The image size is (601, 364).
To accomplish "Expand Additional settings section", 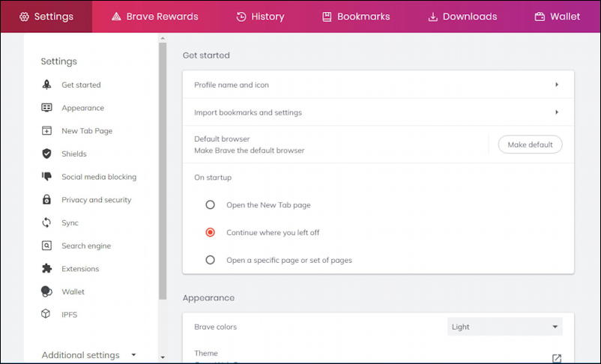I will [89, 355].
